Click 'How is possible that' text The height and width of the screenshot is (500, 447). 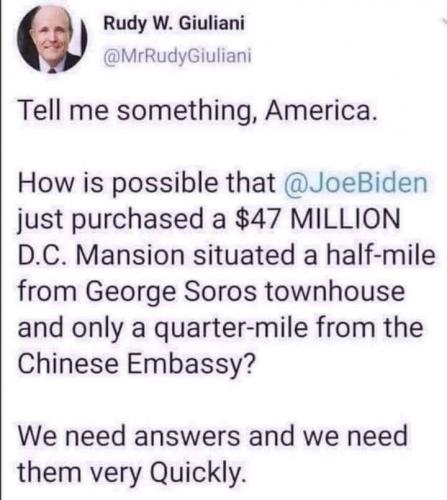pyautogui.click(x=147, y=184)
